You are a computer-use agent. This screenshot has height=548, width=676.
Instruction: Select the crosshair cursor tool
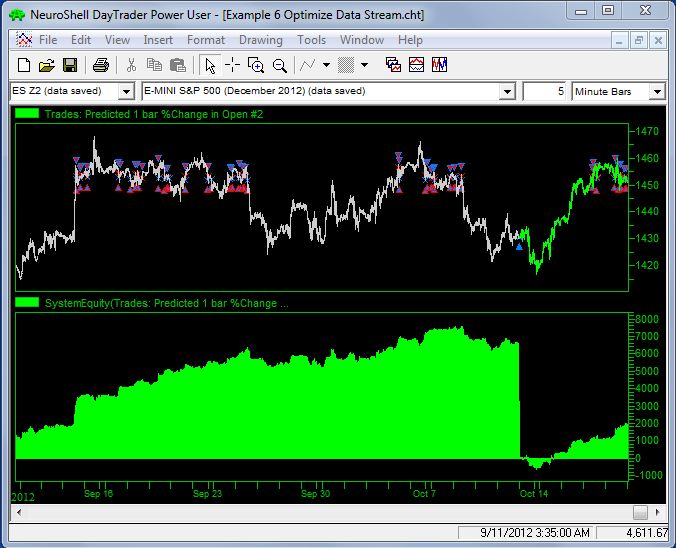(x=232, y=65)
